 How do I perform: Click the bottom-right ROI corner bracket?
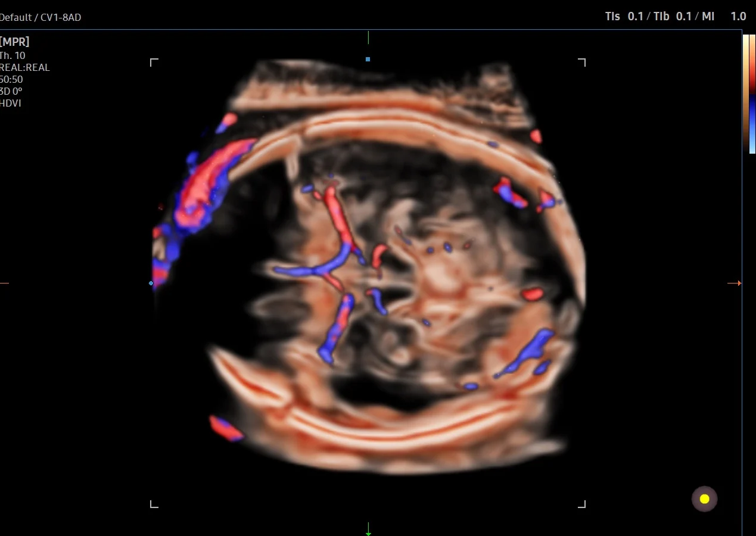pyautogui.click(x=582, y=504)
